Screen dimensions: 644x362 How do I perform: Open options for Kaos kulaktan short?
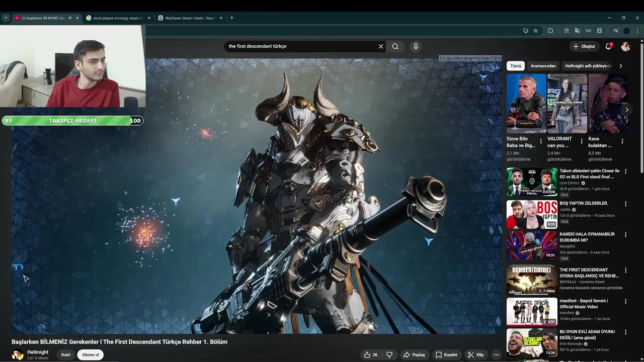(x=622, y=142)
